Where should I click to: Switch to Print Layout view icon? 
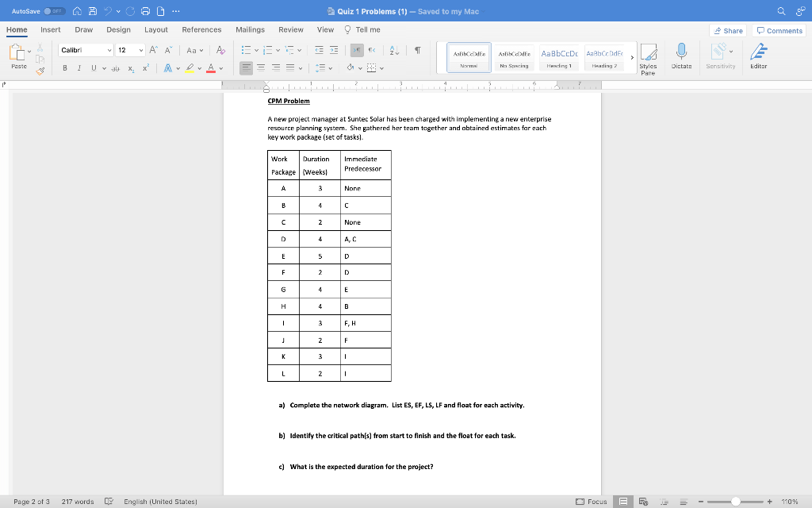point(623,502)
